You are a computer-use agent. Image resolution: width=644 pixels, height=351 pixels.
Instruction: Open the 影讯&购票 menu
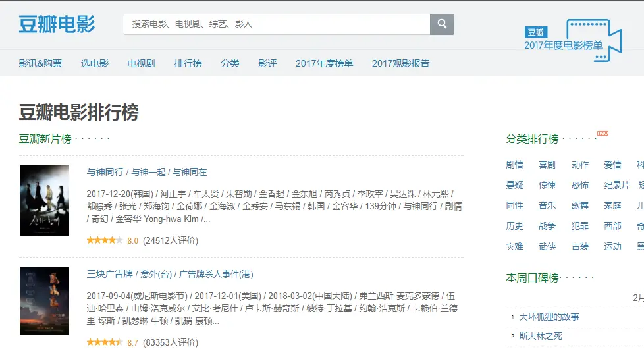pos(40,63)
